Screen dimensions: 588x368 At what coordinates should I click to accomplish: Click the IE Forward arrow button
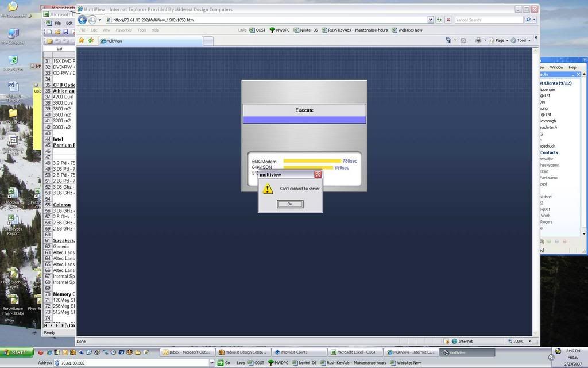92,20
